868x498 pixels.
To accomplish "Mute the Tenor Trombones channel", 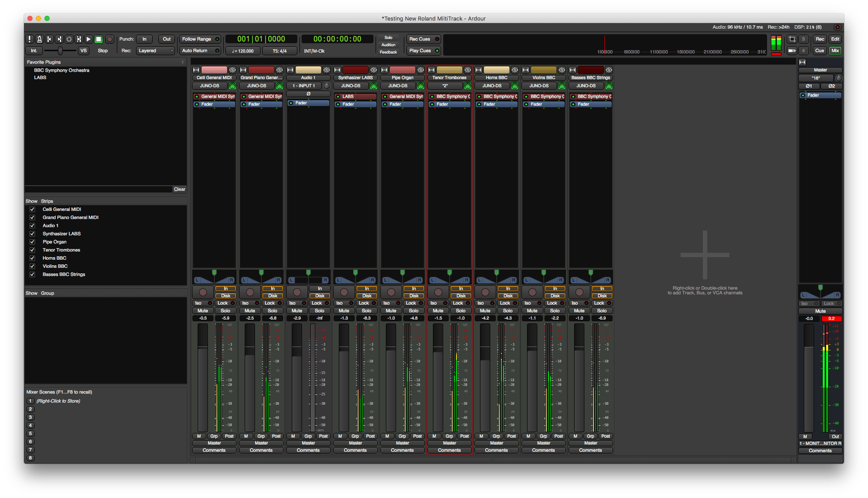I will [x=438, y=311].
